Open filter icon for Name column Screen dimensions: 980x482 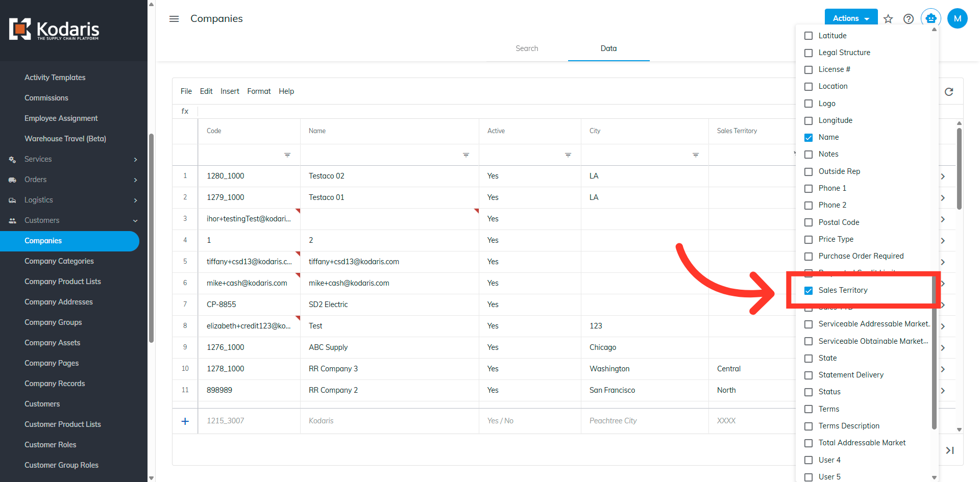point(466,155)
